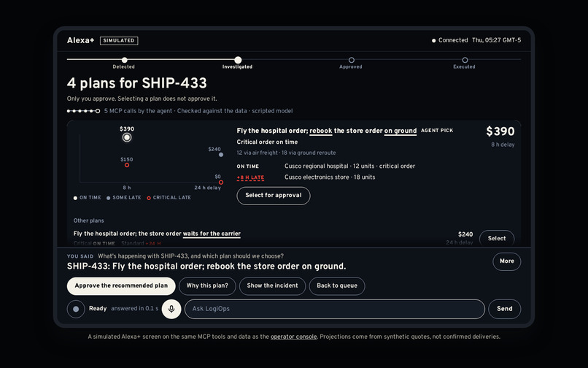588x368 pixels.
Task: Click the Send button
Action: [504, 309]
